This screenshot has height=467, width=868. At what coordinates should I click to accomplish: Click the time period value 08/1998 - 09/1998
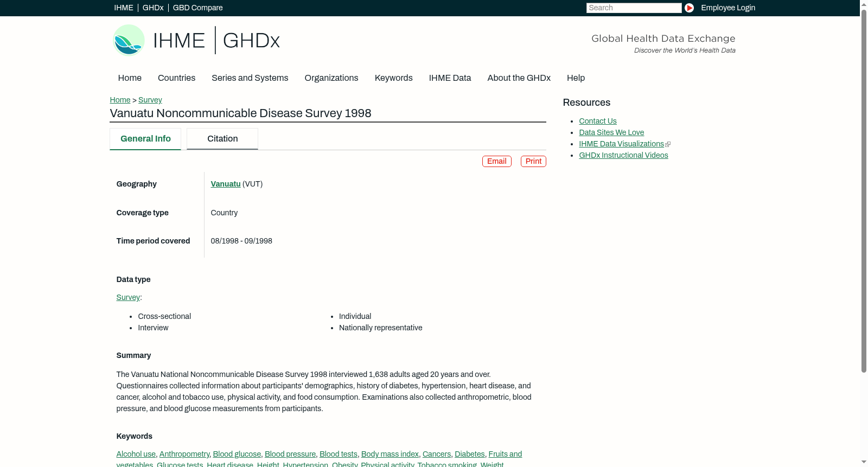(x=241, y=241)
